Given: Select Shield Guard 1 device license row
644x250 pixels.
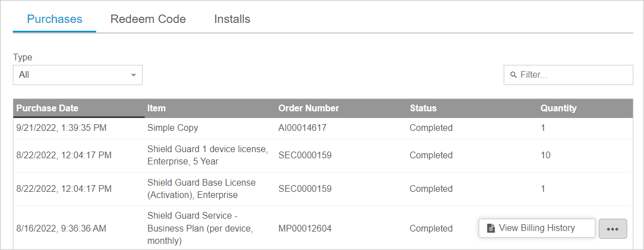Looking at the screenshot, I should pyautogui.click(x=323, y=155).
